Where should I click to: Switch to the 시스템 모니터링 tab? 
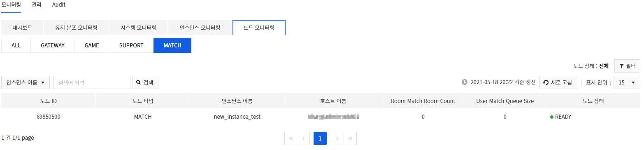pos(138,28)
